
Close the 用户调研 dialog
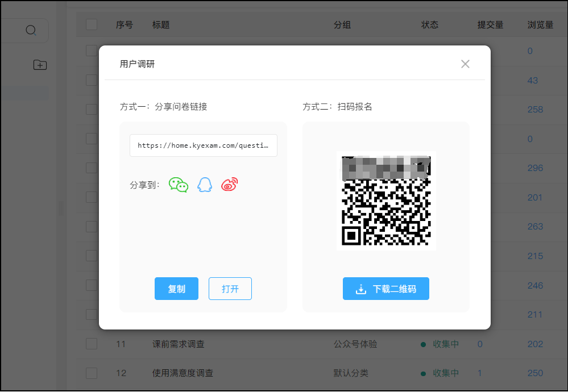pos(465,64)
